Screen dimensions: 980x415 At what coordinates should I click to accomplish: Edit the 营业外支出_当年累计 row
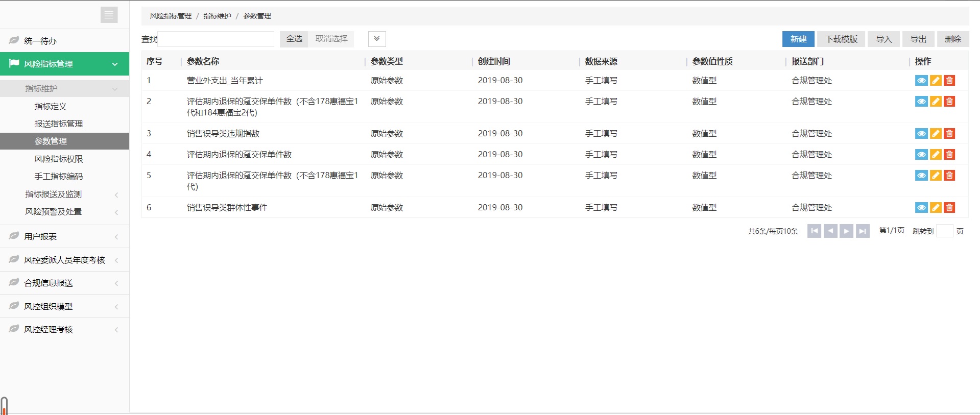coord(936,81)
